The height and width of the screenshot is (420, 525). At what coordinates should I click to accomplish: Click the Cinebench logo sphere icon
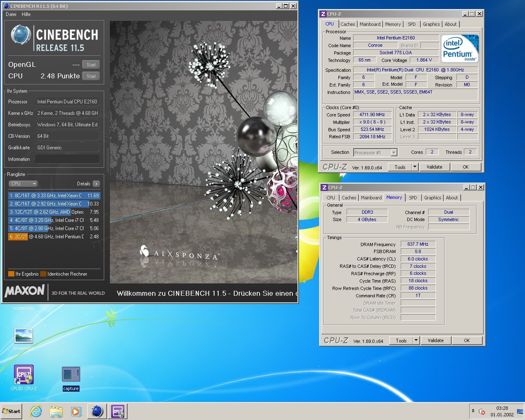point(21,35)
